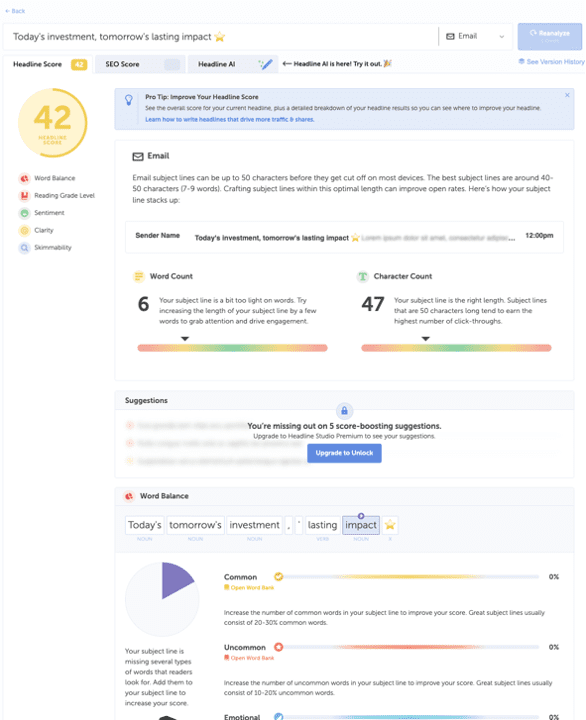This screenshot has height=720, width=586.
Task: Click the Reanalyze button
Action: (x=550, y=36)
